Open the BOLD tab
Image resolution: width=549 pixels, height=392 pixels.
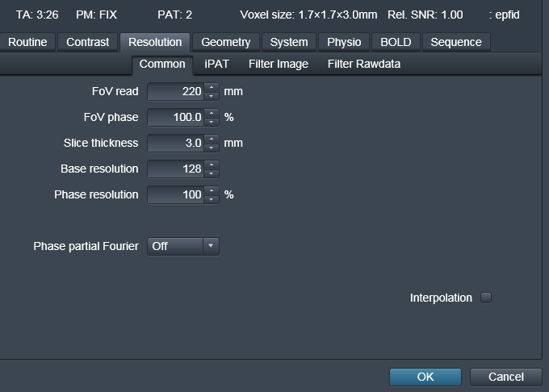coord(396,42)
